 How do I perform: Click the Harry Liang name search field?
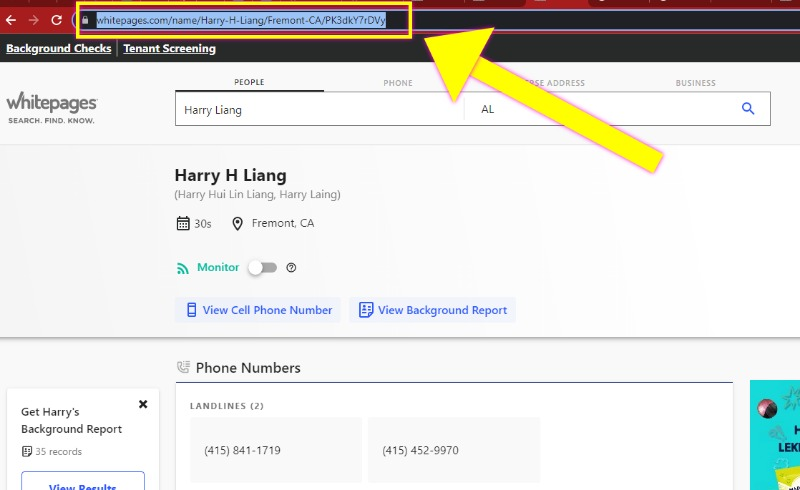tap(319, 109)
